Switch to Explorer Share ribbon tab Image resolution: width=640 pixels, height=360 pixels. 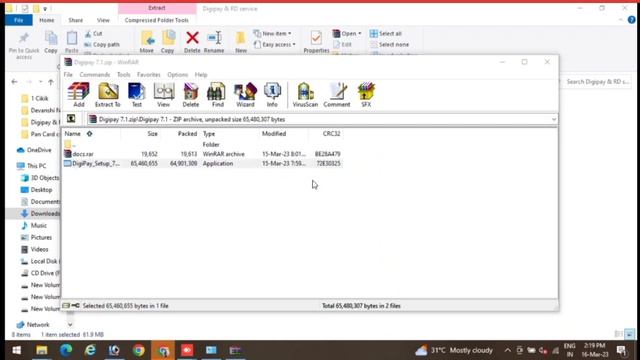coord(76,20)
